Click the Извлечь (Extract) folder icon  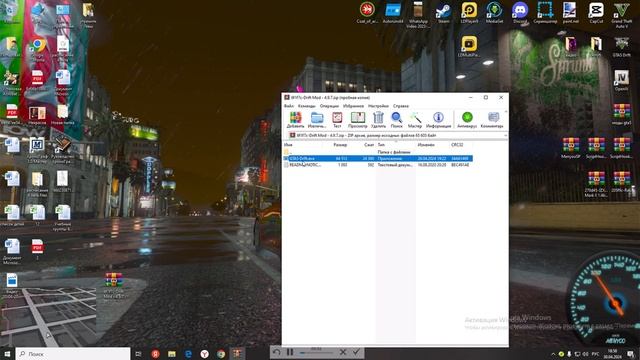coord(317,120)
